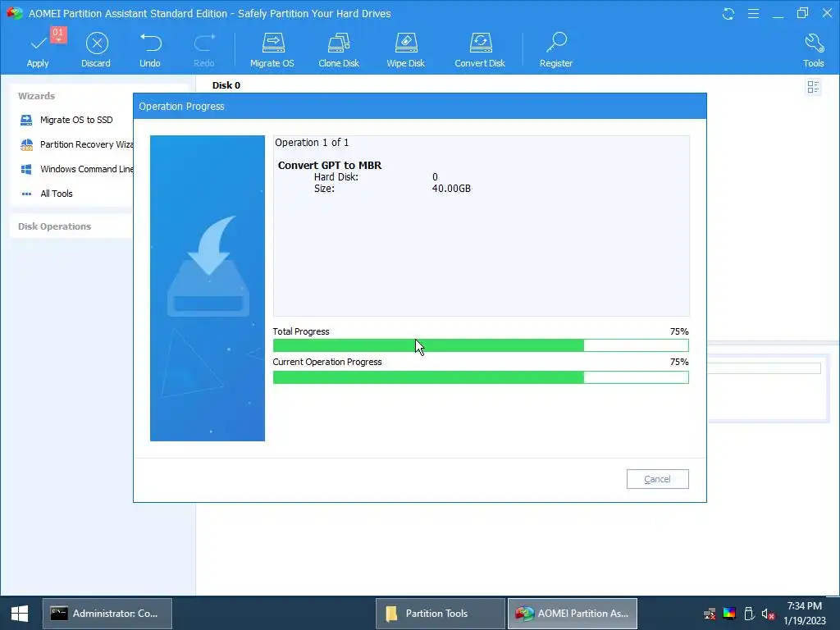Click the USB device tray icon
840x630 pixels.
(749, 614)
